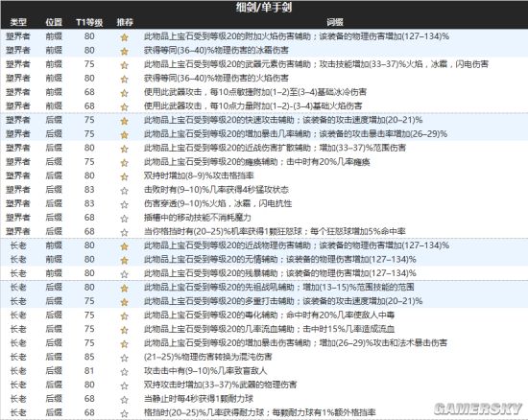528x420 pixels.
Task: Select the star in 近战物理伤害辅助 row
Action: tap(124, 246)
